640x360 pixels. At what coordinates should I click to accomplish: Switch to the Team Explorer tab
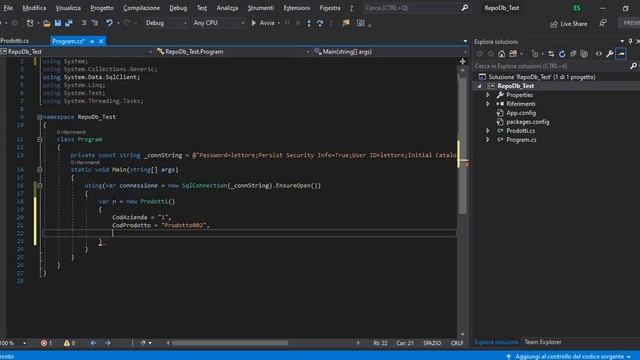542,342
